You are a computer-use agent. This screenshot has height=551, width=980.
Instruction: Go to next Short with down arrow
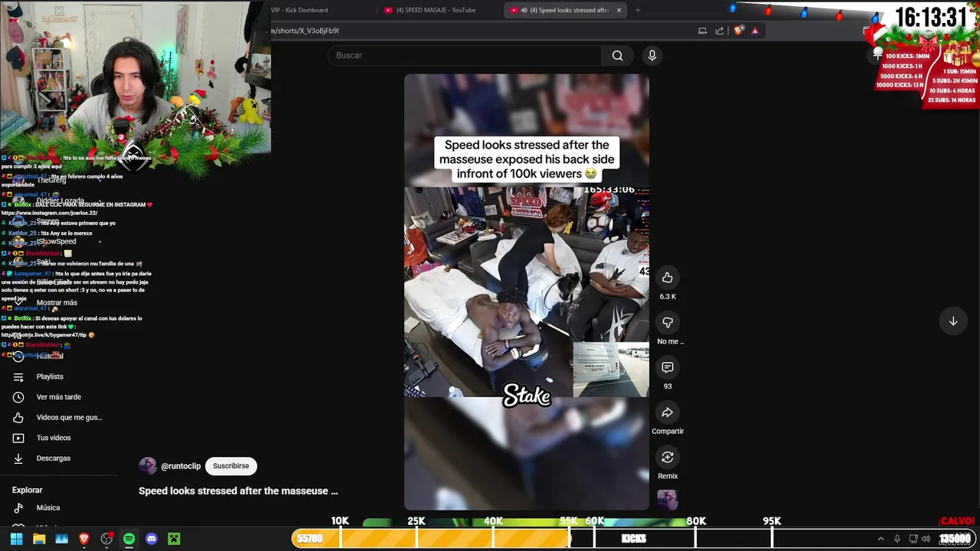953,321
